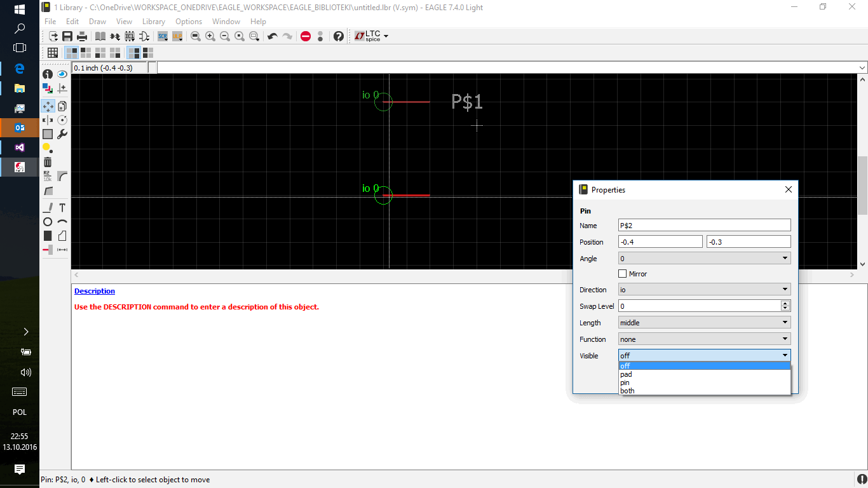Viewport: 868px width, 488px height.
Task: Open the Length dropdown showing middle
Action: pyautogui.click(x=705, y=323)
